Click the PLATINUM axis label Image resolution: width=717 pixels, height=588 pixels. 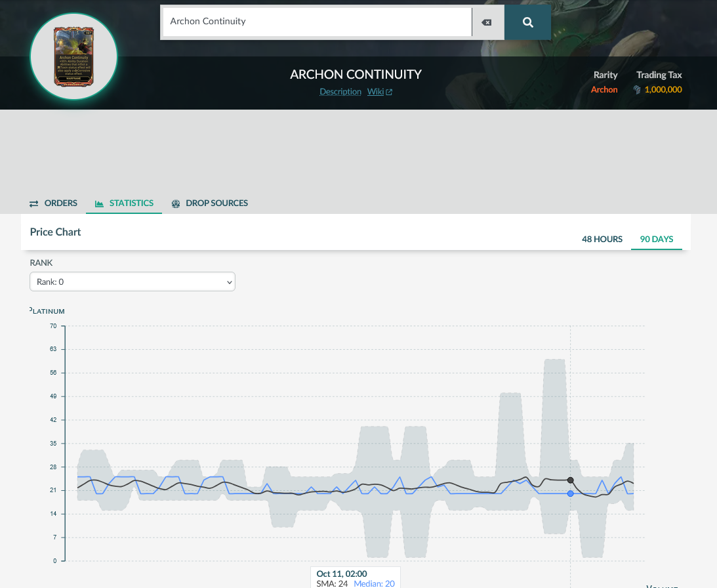click(47, 311)
